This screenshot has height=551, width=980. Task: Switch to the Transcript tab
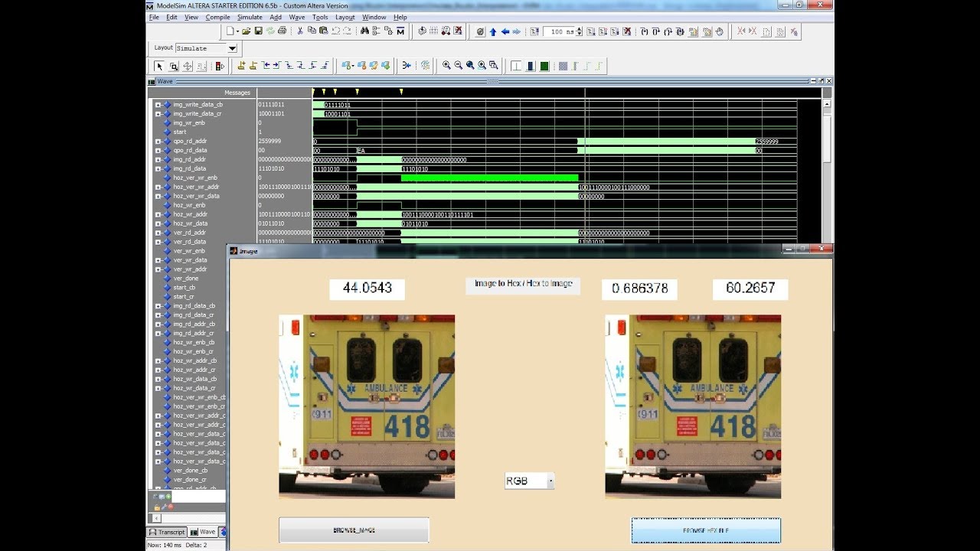click(167, 532)
